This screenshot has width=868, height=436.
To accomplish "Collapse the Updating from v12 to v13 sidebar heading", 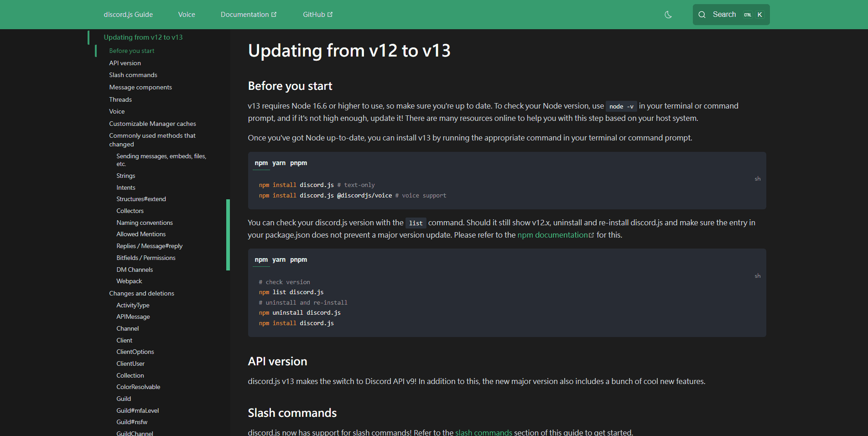I will [143, 37].
